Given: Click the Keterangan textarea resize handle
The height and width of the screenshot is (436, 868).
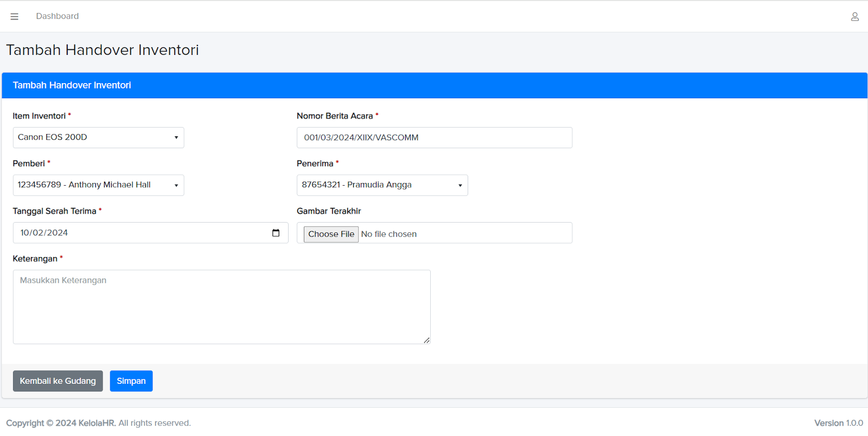Looking at the screenshot, I should 426,340.
